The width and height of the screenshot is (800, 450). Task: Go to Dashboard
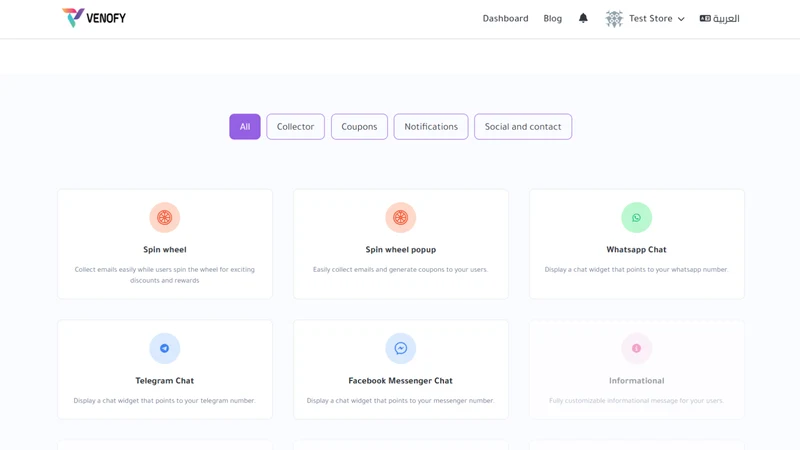(506, 18)
